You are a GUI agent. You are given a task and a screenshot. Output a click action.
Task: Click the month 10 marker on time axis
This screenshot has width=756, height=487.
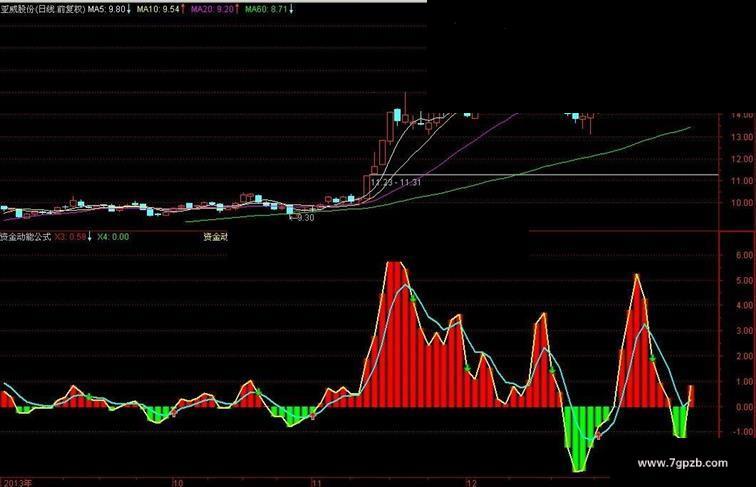178,483
